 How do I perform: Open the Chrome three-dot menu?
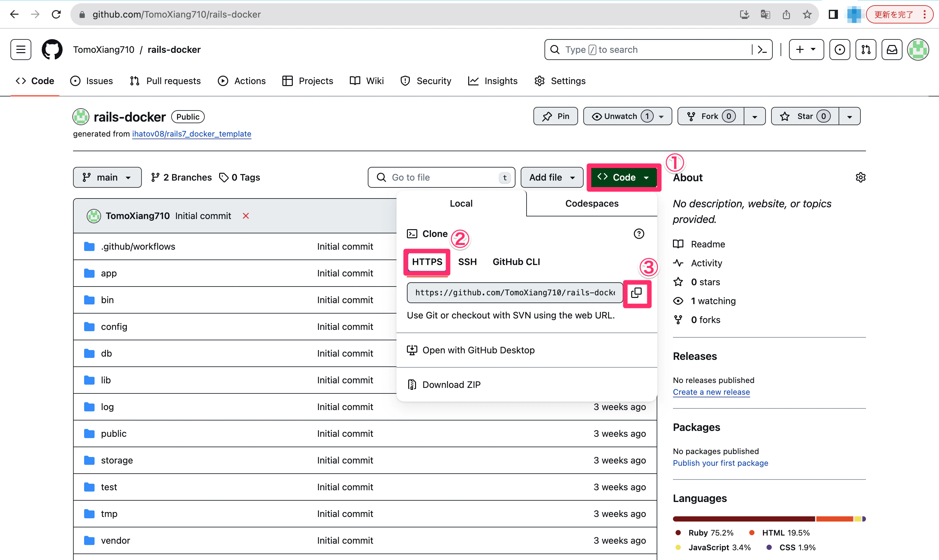[x=925, y=14]
